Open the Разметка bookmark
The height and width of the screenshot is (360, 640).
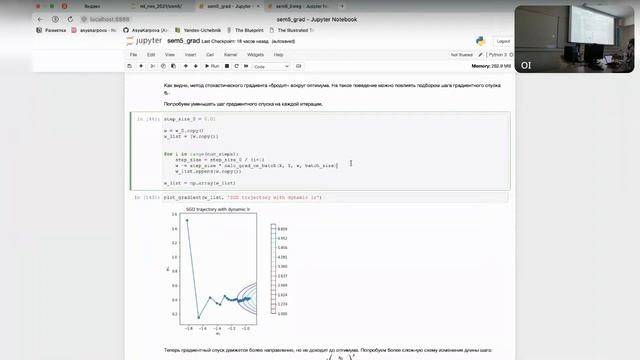tap(51, 30)
